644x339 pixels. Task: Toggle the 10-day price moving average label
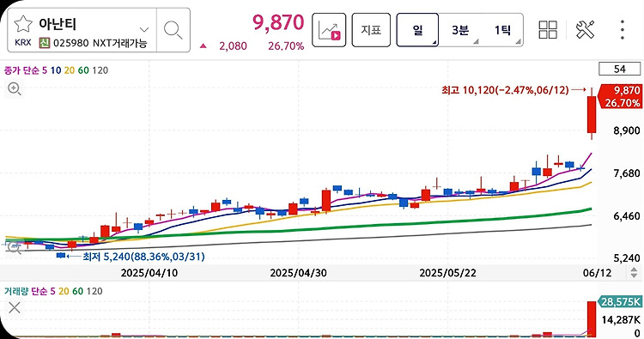56,70
